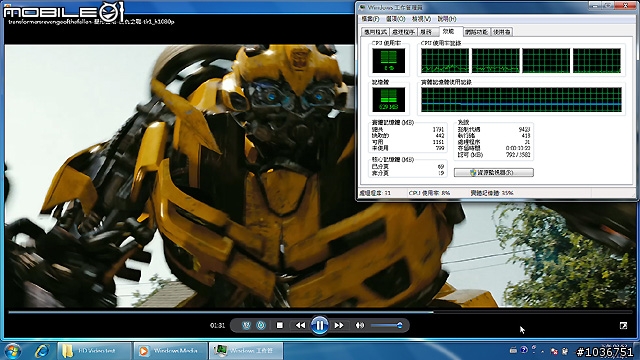
Task: Click the fourth CPU usage history graph
Action: [597, 60]
